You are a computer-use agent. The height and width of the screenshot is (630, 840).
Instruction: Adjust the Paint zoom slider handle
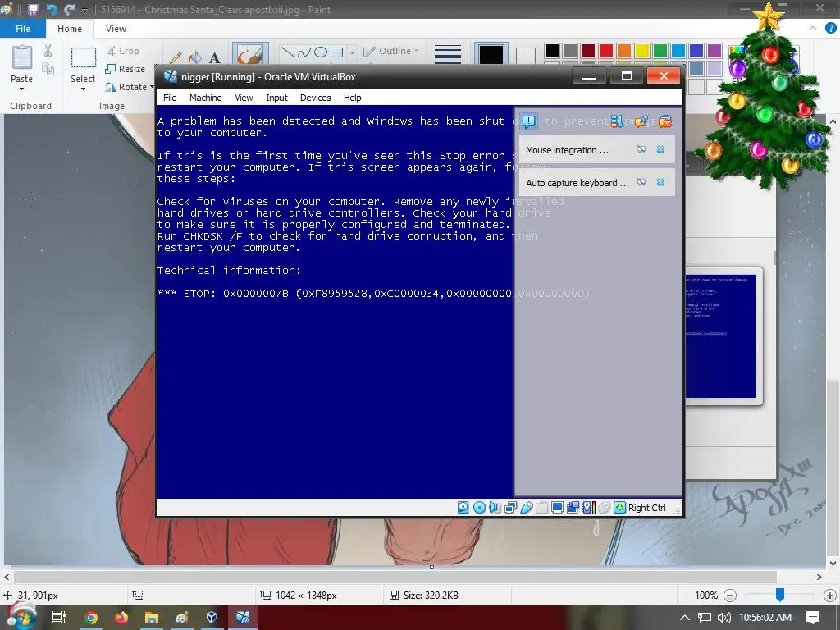pos(780,594)
